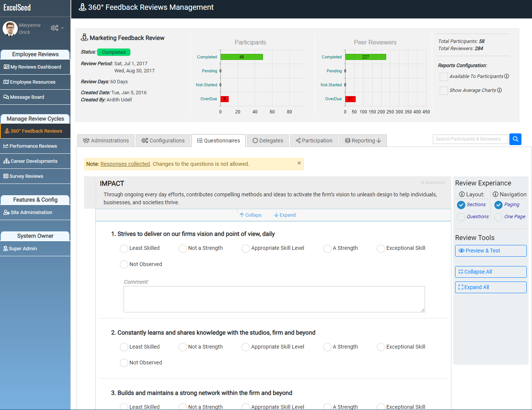Collapse the IMPACT section questions
Image resolution: width=532 pixels, height=410 pixels.
[250, 215]
